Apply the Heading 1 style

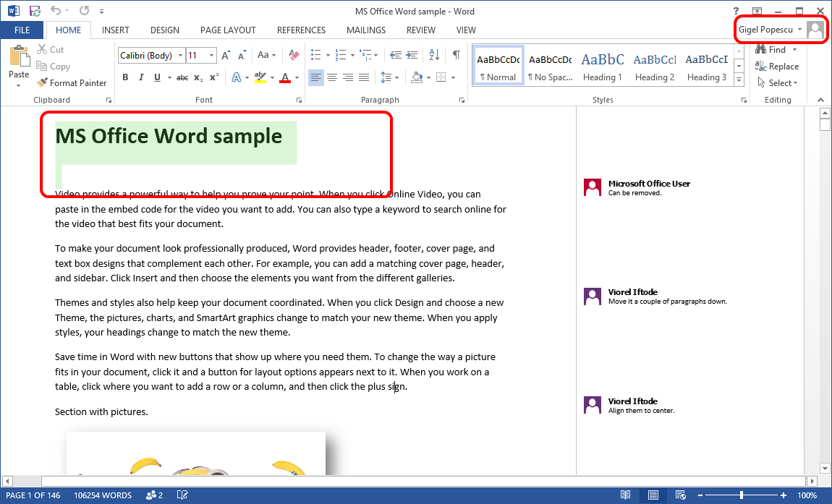602,66
